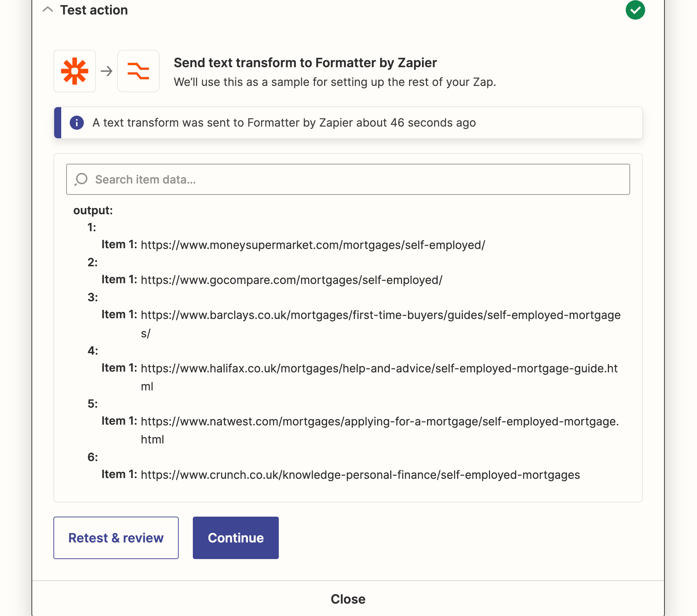Select the gocompare.com URL output
The height and width of the screenshot is (616, 697).
(x=292, y=280)
